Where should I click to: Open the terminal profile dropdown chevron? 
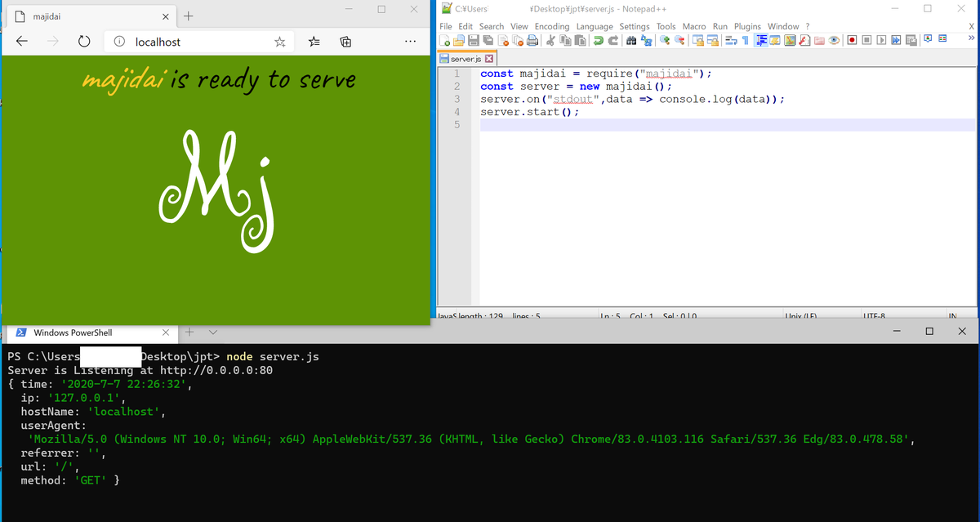(213, 332)
